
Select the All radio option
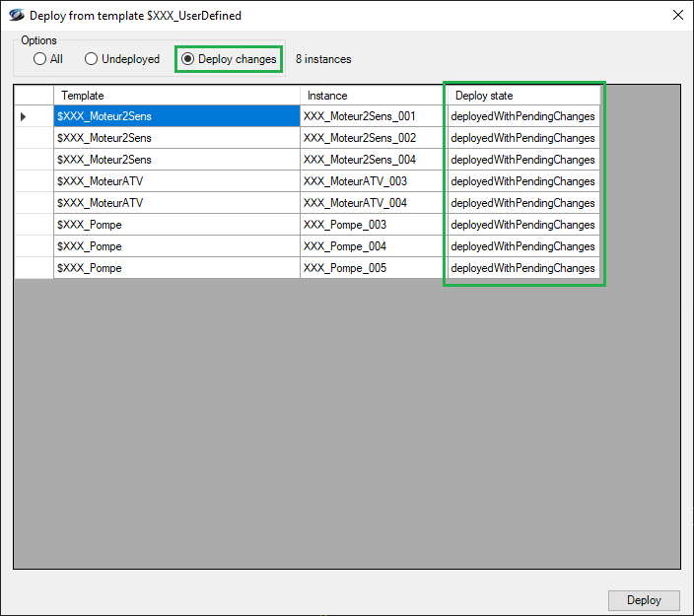pos(40,59)
